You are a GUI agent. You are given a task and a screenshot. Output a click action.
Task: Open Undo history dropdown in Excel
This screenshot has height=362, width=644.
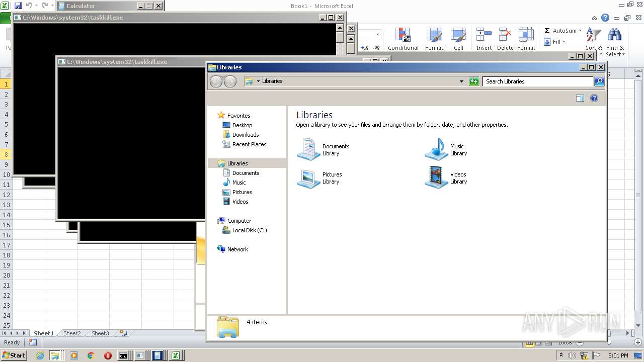coord(36,6)
